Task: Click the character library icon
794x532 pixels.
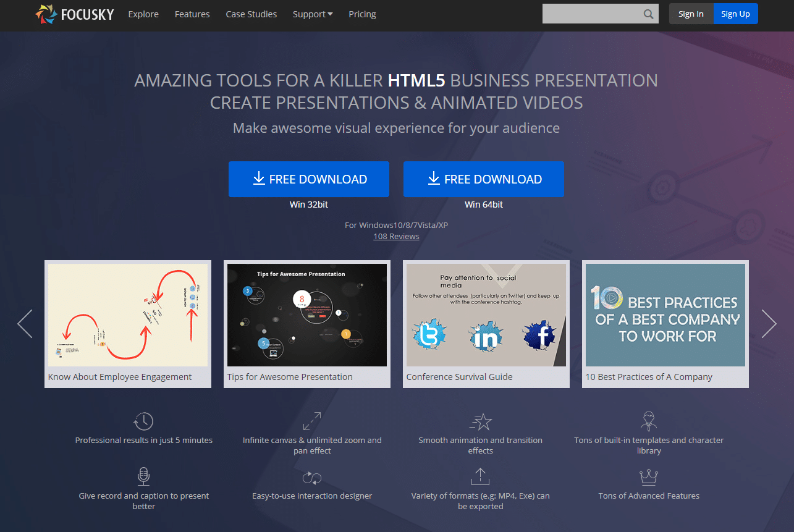Action: (x=649, y=421)
